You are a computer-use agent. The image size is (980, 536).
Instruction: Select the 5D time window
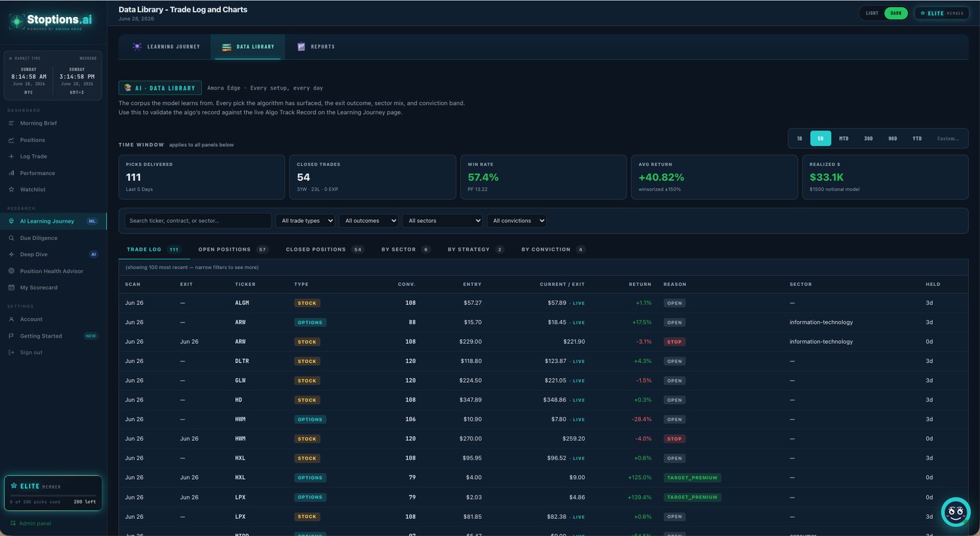[x=821, y=138]
